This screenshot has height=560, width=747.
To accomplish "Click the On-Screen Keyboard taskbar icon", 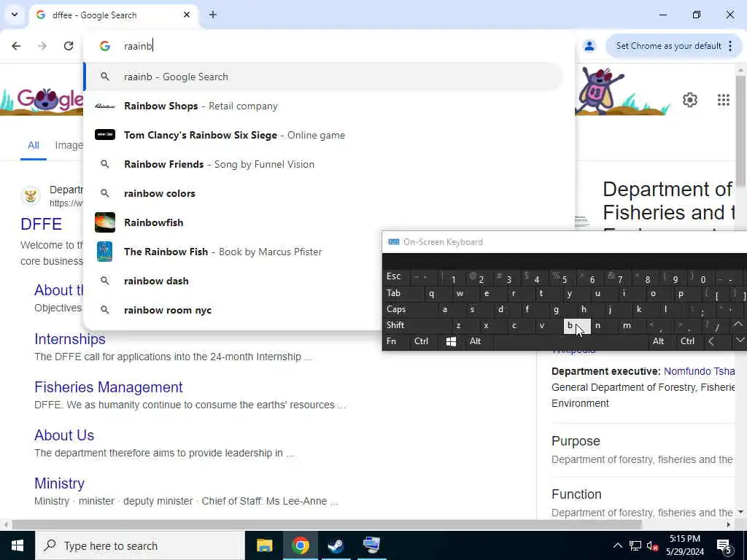I will 371,545.
